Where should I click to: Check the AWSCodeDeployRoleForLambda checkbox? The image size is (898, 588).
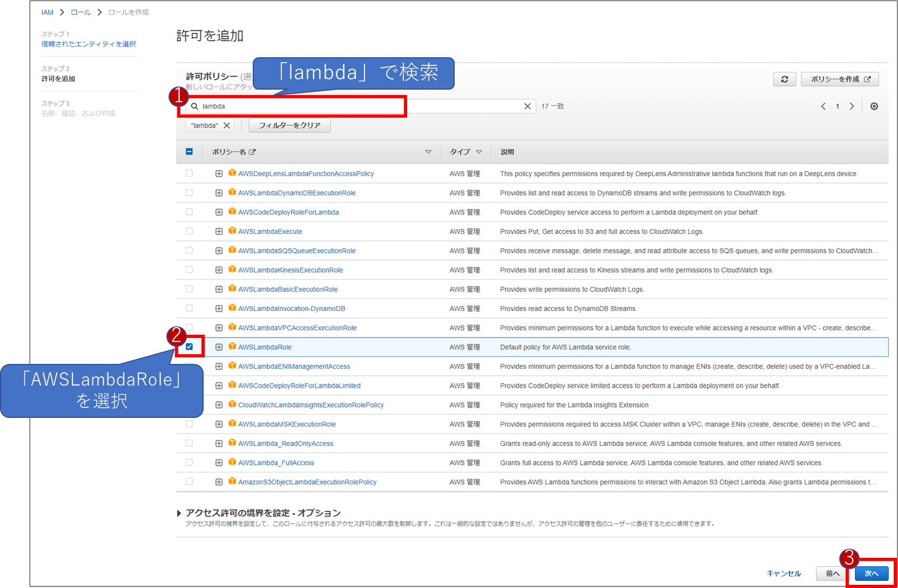click(189, 212)
